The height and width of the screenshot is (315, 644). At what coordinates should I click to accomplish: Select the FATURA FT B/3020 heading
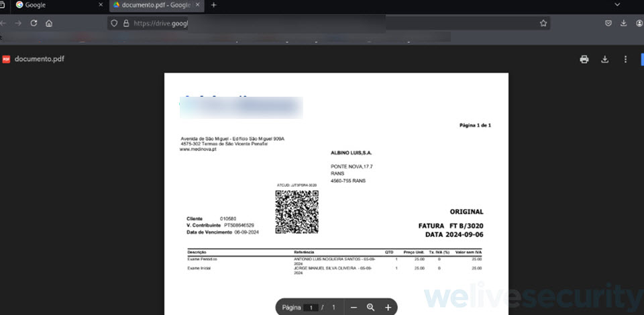(x=451, y=226)
